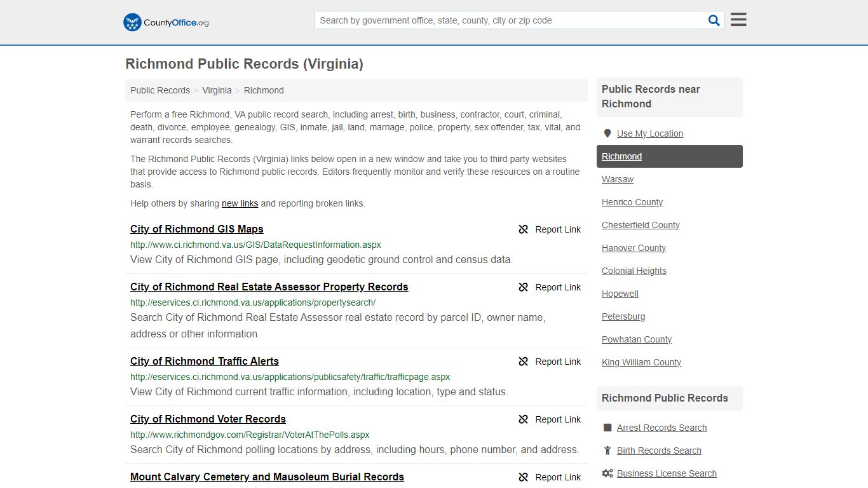The height and width of the screenshot is (488, 868).
Task: Select Henrico County
Action: (x=632, y=202)
